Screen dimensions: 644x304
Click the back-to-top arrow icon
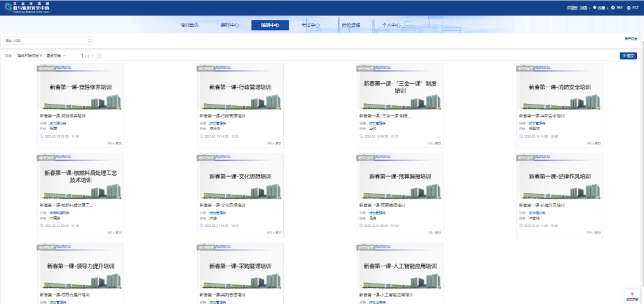pyautogui.click(x=631, y=293)
